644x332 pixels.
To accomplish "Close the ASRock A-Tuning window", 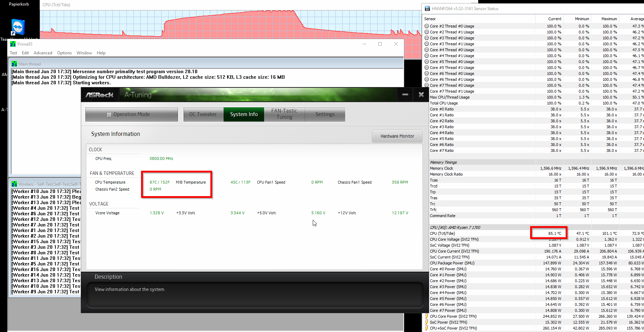I will tap(421, 94).
